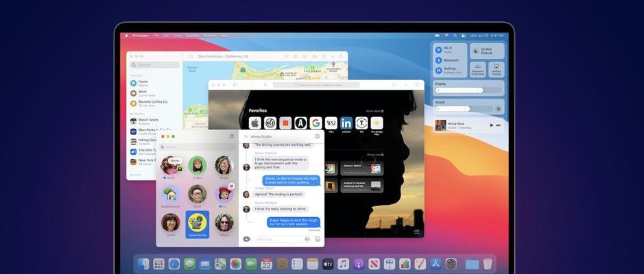Compose a new message in Messages
Screen dimensions: 644x274
click(x=232, y=136)
